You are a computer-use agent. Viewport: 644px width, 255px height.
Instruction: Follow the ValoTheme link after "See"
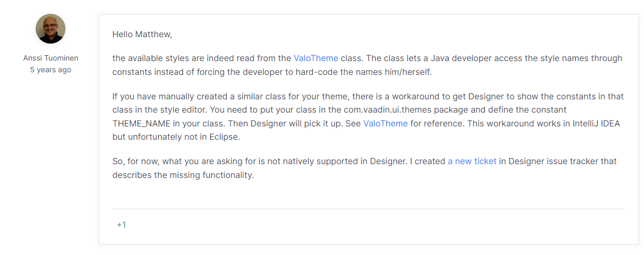[385, 123]
